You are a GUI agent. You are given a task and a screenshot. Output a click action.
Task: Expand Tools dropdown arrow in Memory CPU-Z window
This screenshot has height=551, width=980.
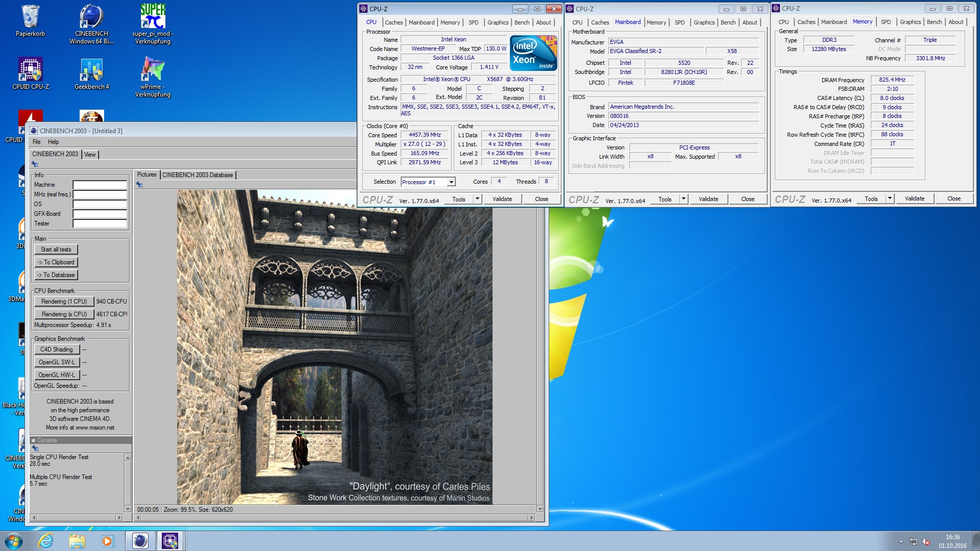pos(890,198)
